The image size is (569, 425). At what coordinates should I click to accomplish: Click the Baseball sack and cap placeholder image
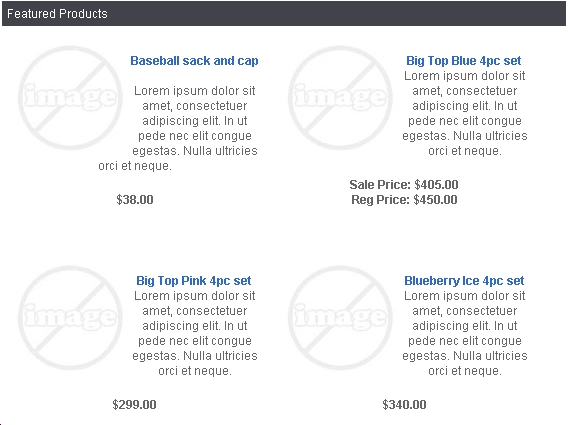[x=70, y=98]
